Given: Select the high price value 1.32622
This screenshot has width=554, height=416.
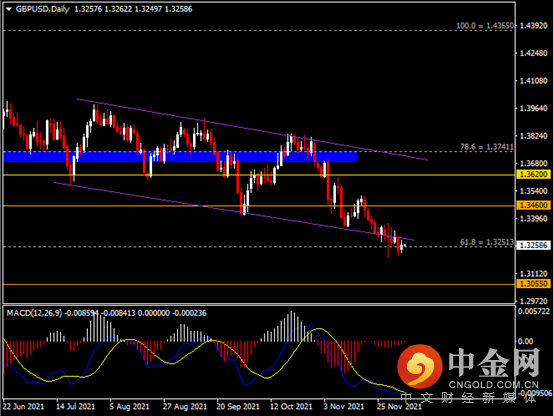Looking at the screenshot, I should tap(118, 9).
